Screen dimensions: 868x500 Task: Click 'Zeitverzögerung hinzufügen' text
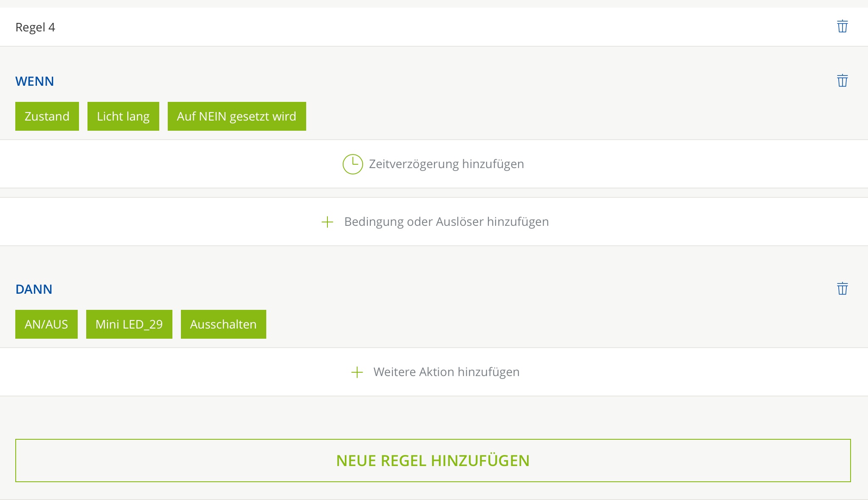[446, 164]
